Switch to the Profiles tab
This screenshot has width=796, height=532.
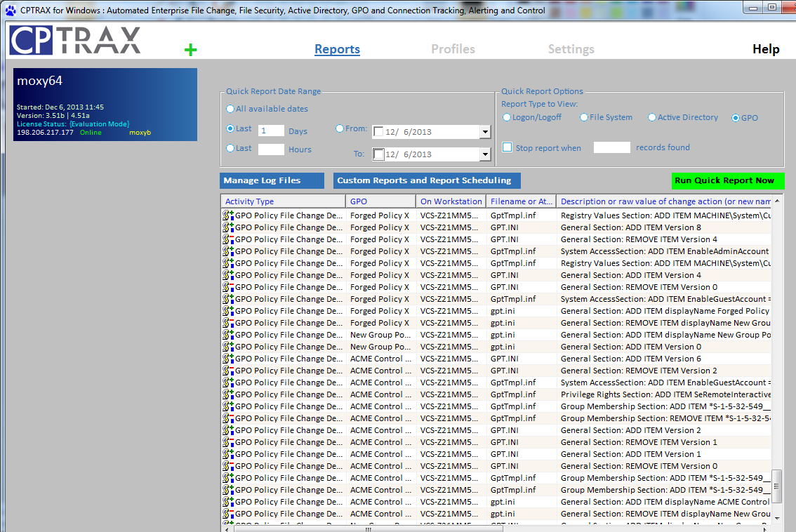(453, 49)
